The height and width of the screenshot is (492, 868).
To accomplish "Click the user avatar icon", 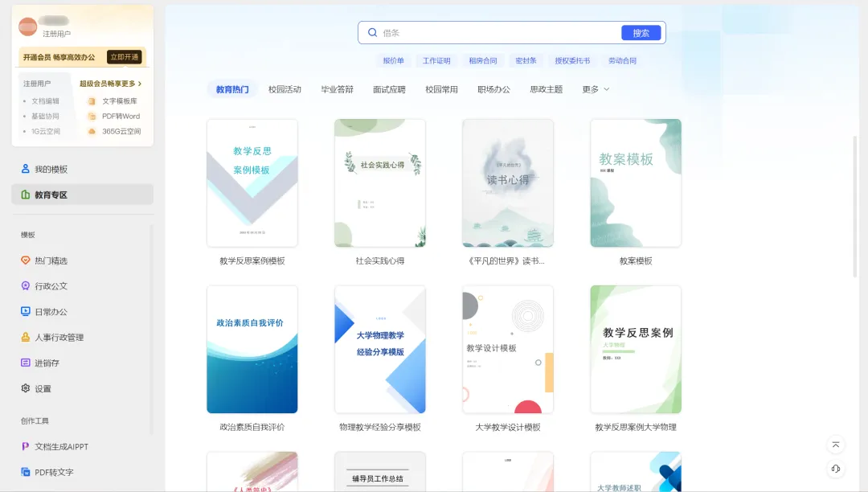I will point(27,26).
